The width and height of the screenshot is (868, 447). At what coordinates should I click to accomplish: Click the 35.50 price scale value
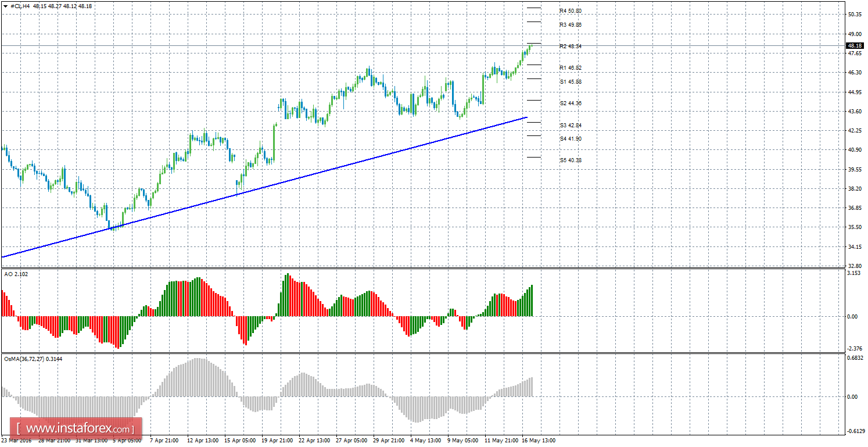click(x=854, y=227)
